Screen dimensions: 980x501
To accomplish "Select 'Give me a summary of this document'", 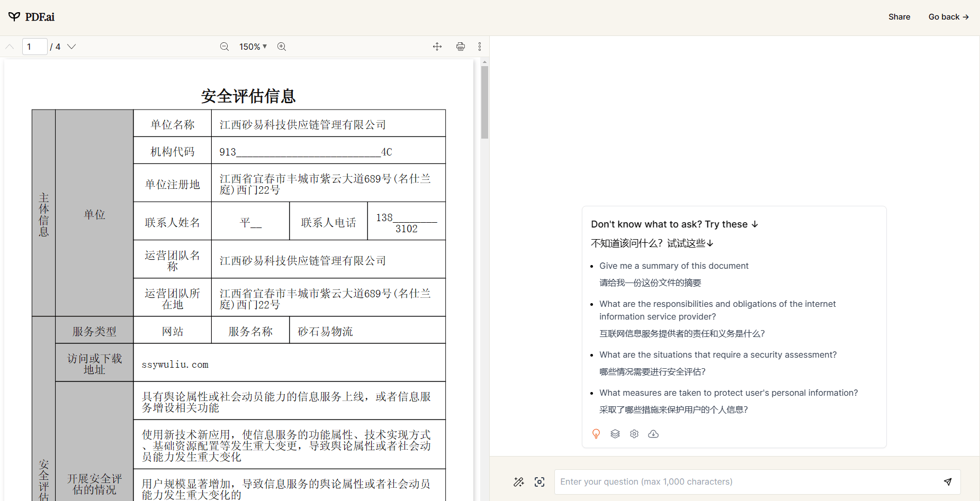I will point(674,266).
